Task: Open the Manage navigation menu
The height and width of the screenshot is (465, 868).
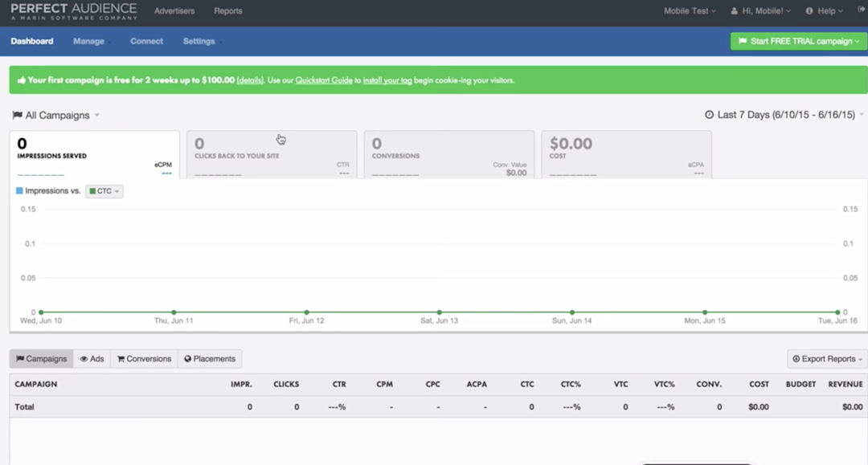Action: tap(92, 42)
